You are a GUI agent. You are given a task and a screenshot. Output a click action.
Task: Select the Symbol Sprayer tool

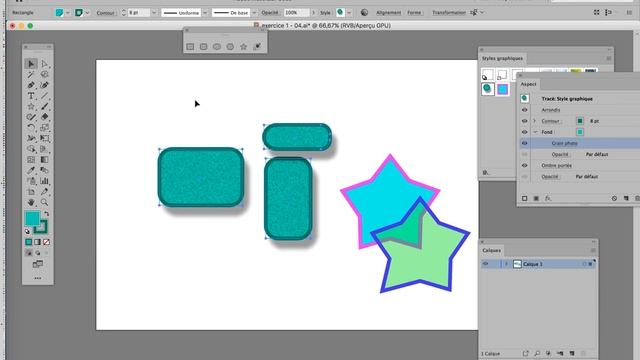point(31,181)
